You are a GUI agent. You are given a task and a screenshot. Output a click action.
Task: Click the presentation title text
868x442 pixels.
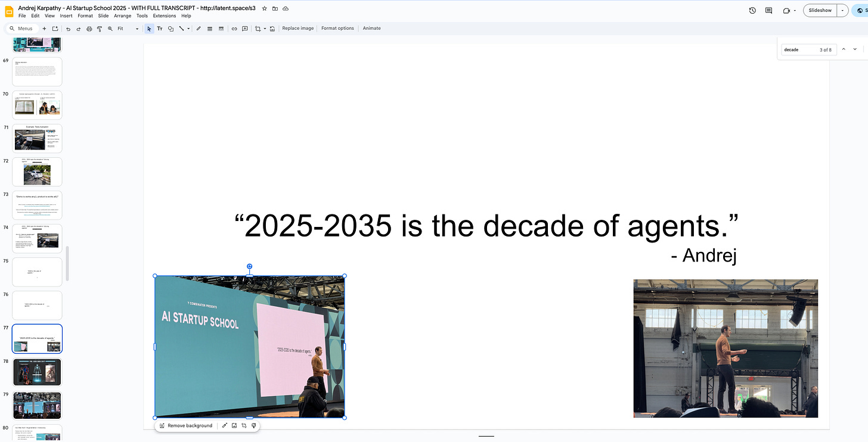[137, 8]
